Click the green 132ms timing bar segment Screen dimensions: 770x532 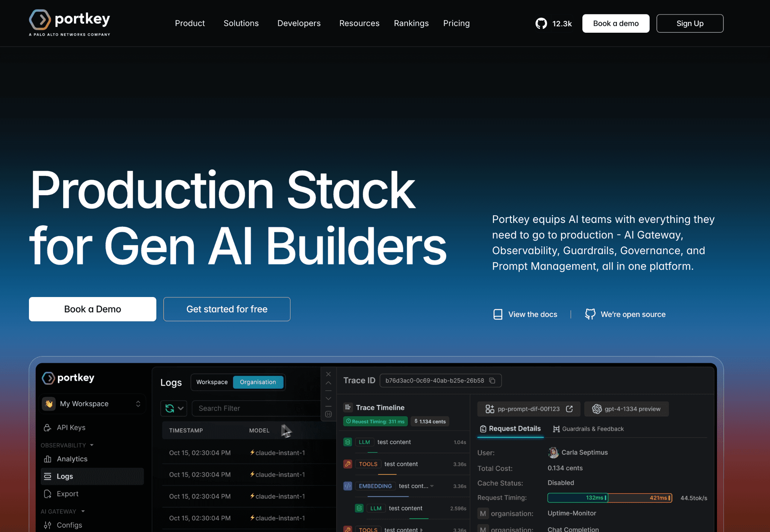tap(578, 498)
